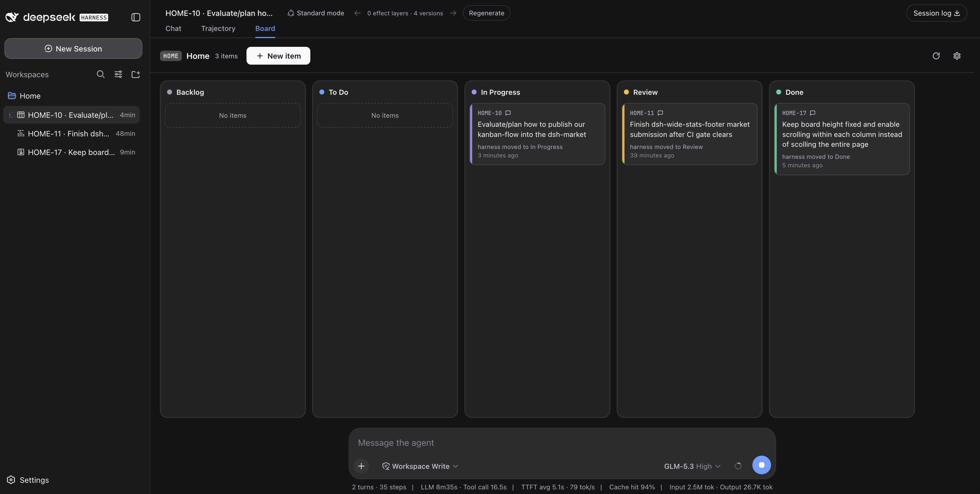Image resolution: width=980 pixels, height=494 pixels.
Task: Click board icon beside HOME-10 session
Action: (x=21, y=115)
